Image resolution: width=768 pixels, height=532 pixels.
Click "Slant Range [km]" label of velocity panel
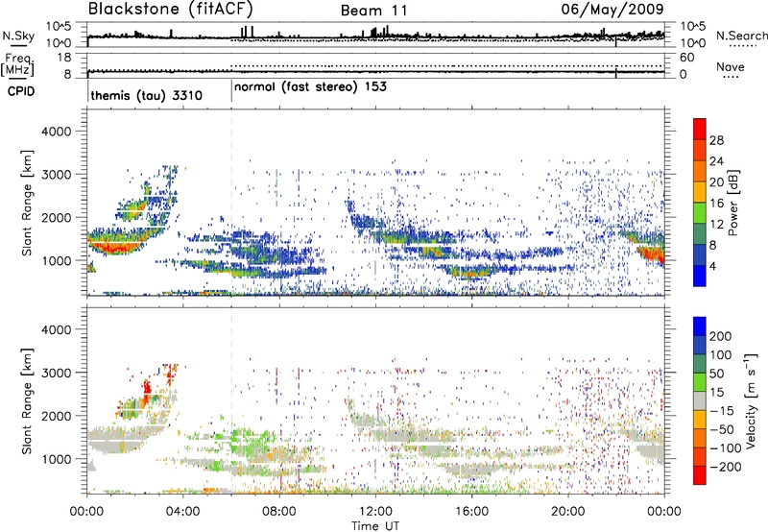tap(27, 401)
